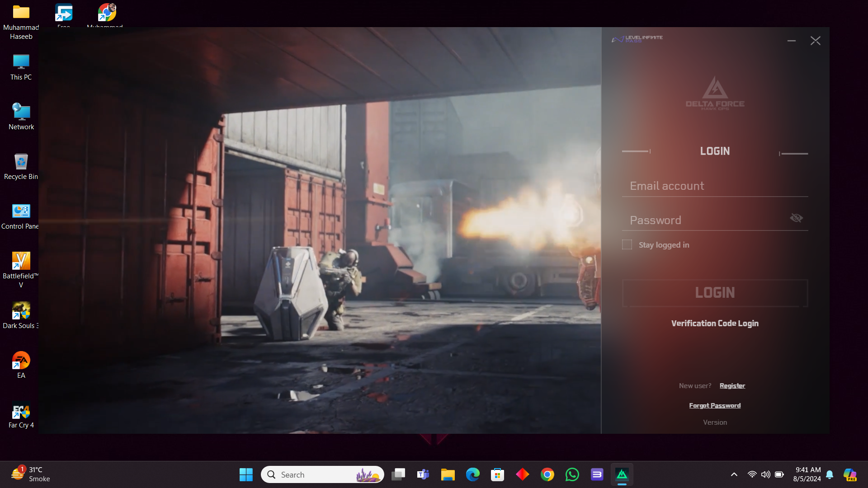
Task: Launch EA app from desktop
Action: [21, 361]
